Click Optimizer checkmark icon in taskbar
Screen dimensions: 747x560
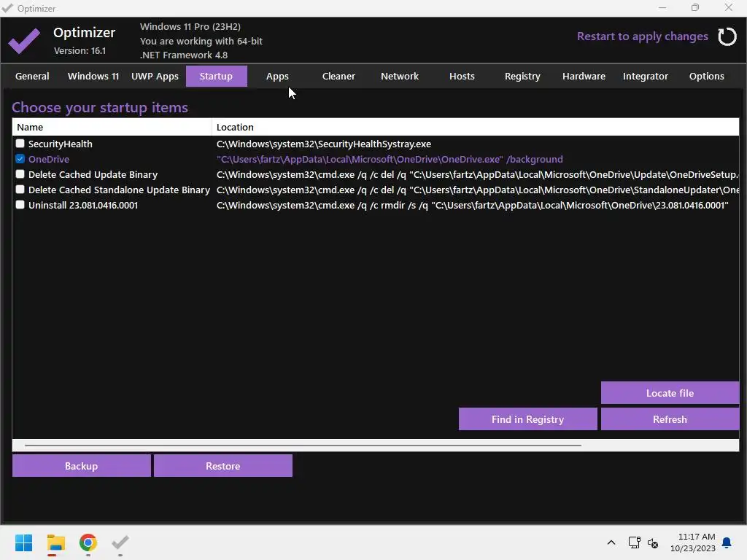click(x=120, y=542)
